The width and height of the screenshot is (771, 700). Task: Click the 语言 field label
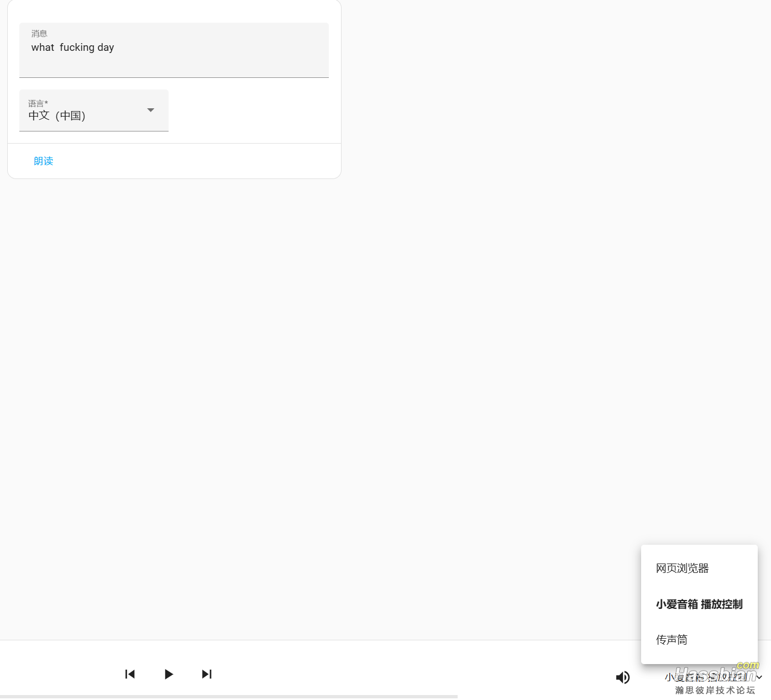pyautogui.click(x=38, y=103)
